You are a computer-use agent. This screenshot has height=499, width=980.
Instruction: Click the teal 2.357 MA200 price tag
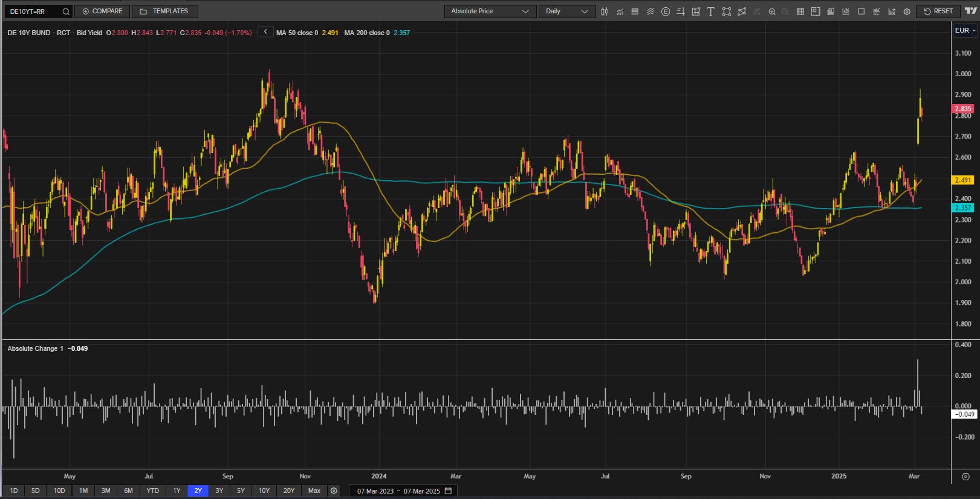963,207
